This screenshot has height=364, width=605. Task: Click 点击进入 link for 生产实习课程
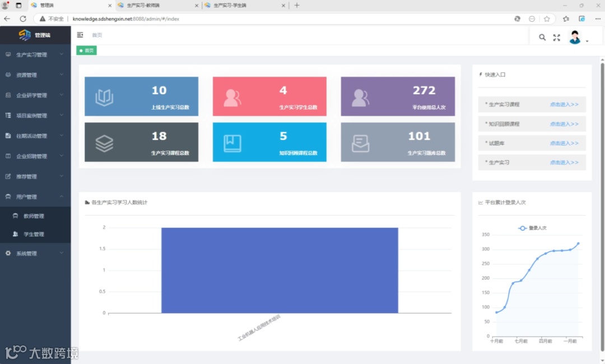[x=564, y=105]
